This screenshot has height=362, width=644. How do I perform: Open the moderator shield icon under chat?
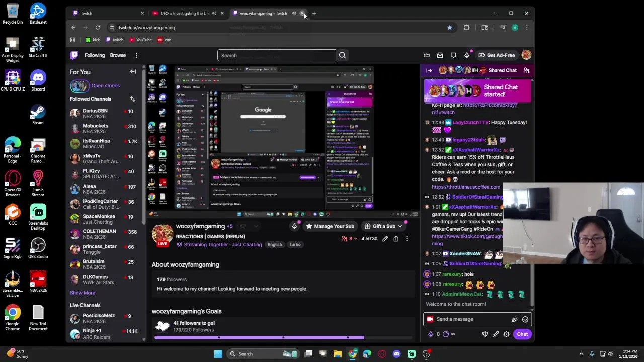[485, 334]
